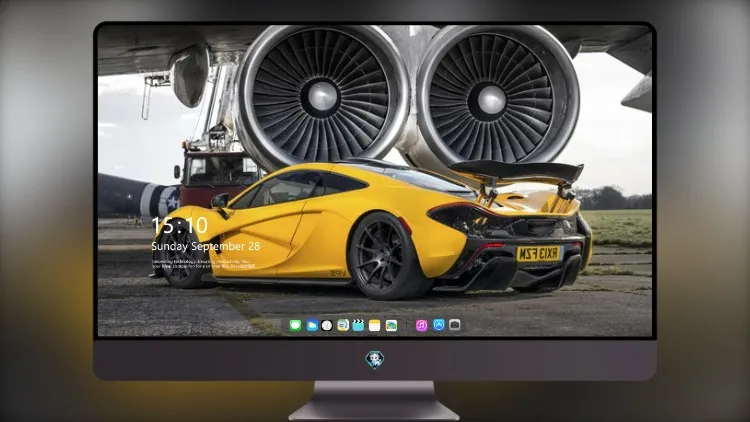Open the yellow Notes app

click(x=375, y=325)
